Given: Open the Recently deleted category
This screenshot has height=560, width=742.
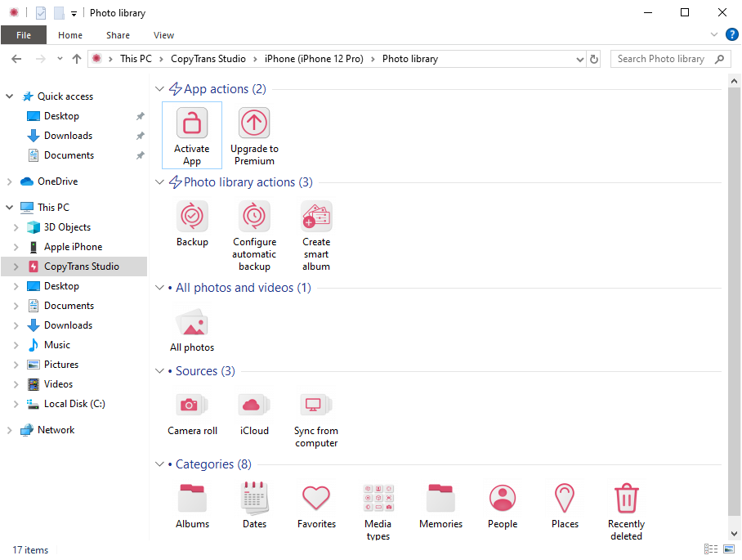Looking at the screenshot, I should point(627,512).
